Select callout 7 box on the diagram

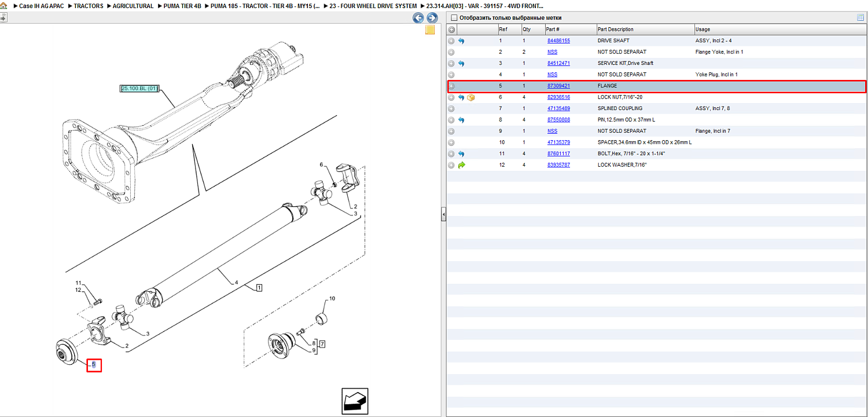click(x=322, y=345)
